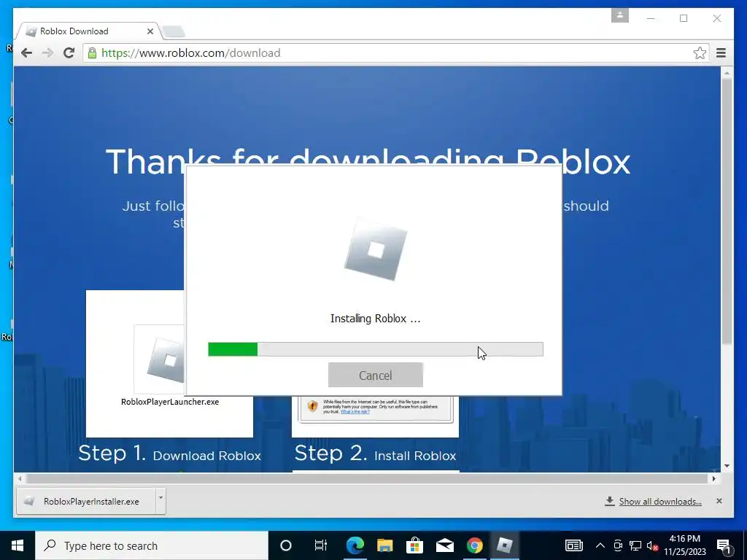Screen dimensions: 747x560
Task: Open clock and date 4:16 PM
Action: click(684, 545)
